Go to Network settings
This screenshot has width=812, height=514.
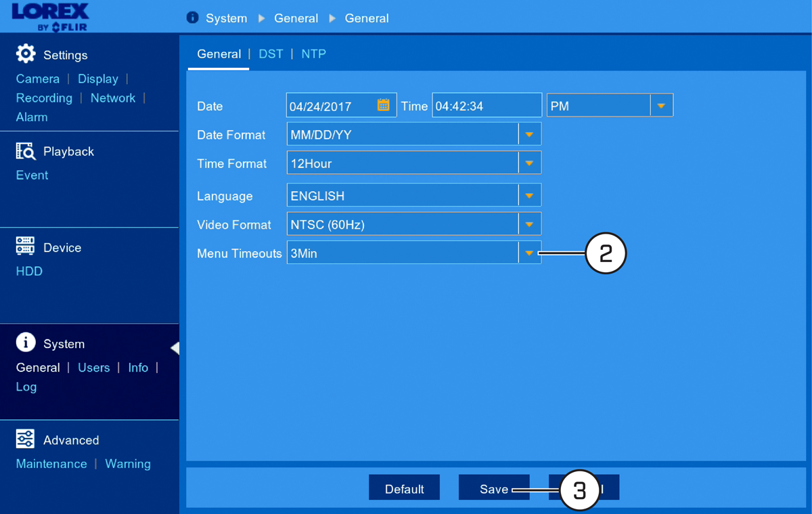(113, 98)
